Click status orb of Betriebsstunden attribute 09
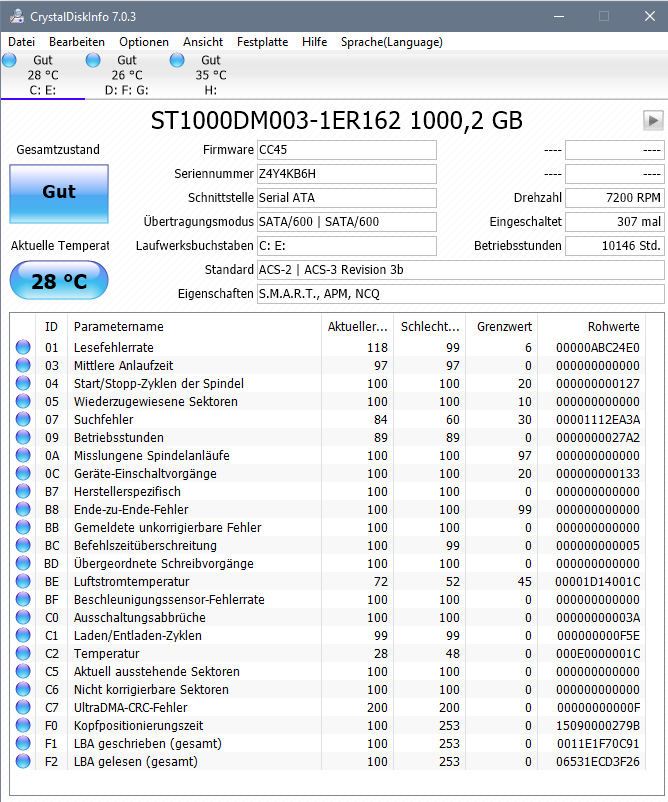 23,437
